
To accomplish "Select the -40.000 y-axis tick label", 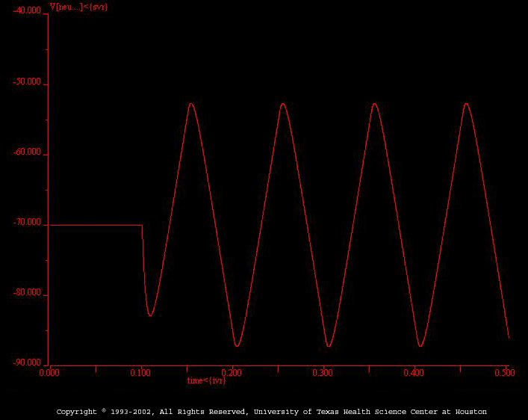I will (28, 11).
